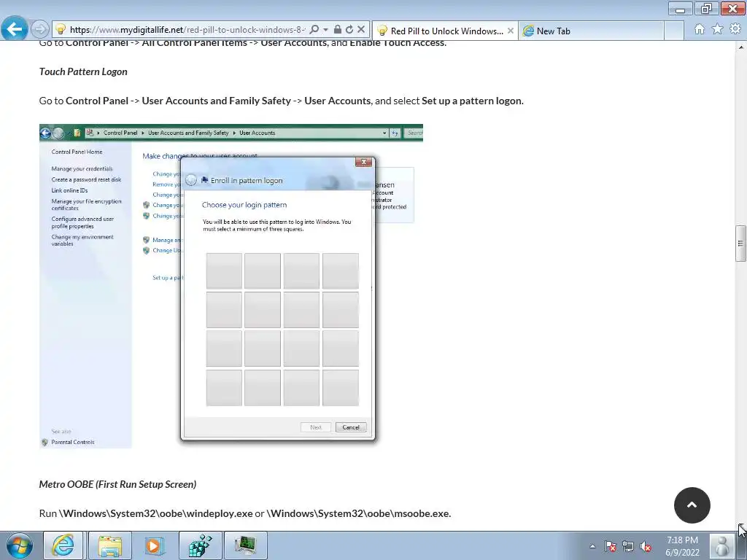
Task: Click the '\Windows\System32\oobe\windeploy.exe' text
Action: coord(156,513)
